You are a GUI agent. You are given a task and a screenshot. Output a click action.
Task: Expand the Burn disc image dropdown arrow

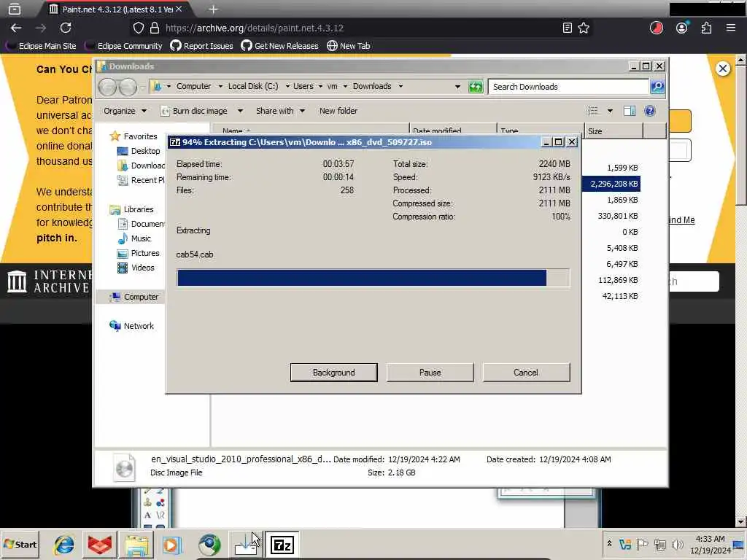click(x=240, y=111)
